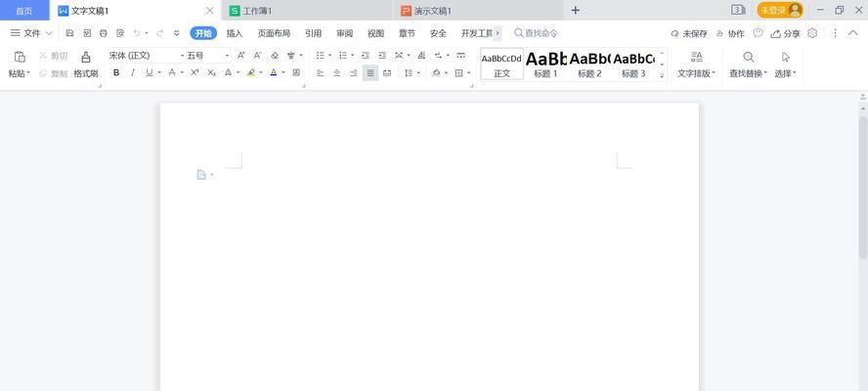This screenshot has width=868, height=391.
Task: Apply superscript with the X² icon
Action: point(195,72)
